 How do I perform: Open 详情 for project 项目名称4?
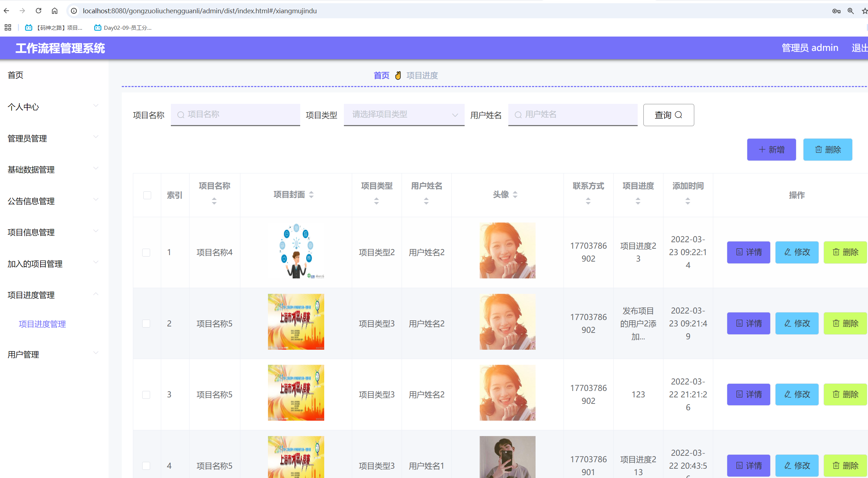[748, 252]
